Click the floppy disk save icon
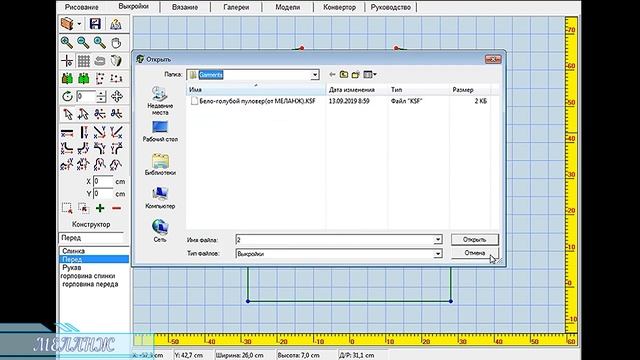The height and width of the screenshot is (360, 640). [x=95, y=24]
